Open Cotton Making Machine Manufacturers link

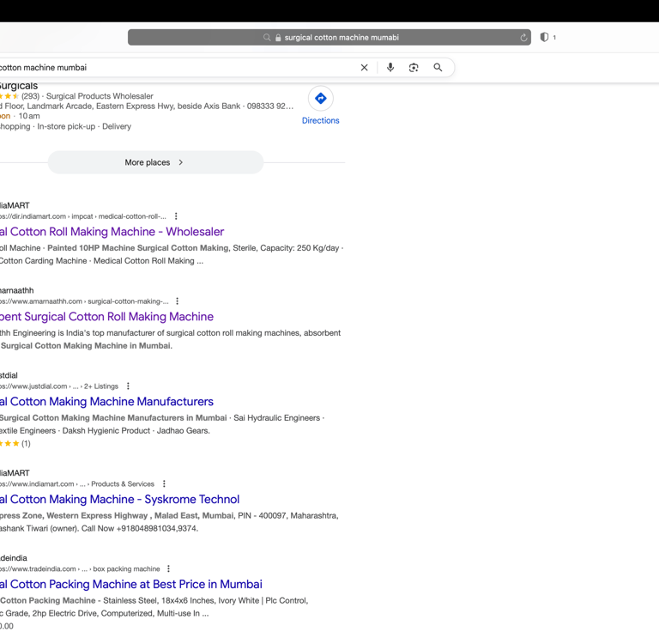pyautogui.click(x=106, y=402)
